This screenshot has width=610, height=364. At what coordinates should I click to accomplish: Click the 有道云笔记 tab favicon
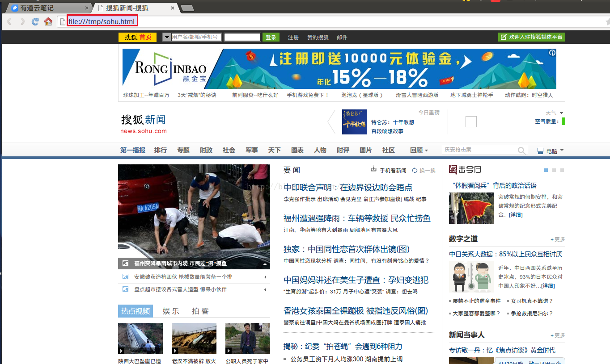point(15,8)
